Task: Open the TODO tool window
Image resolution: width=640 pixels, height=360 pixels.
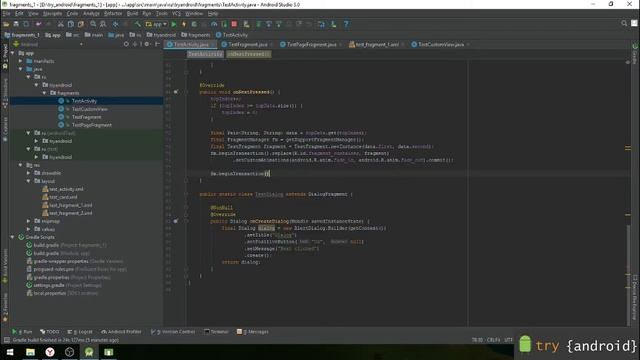Action: (49, 332)
